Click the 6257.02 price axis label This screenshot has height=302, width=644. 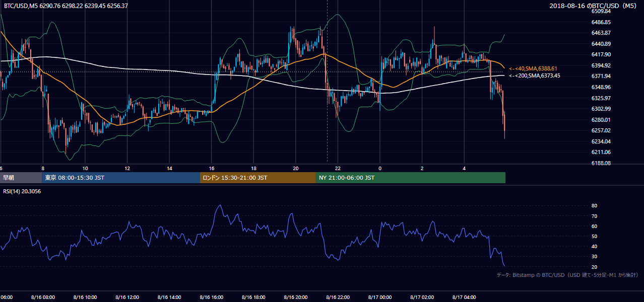(x=601, y=130)
